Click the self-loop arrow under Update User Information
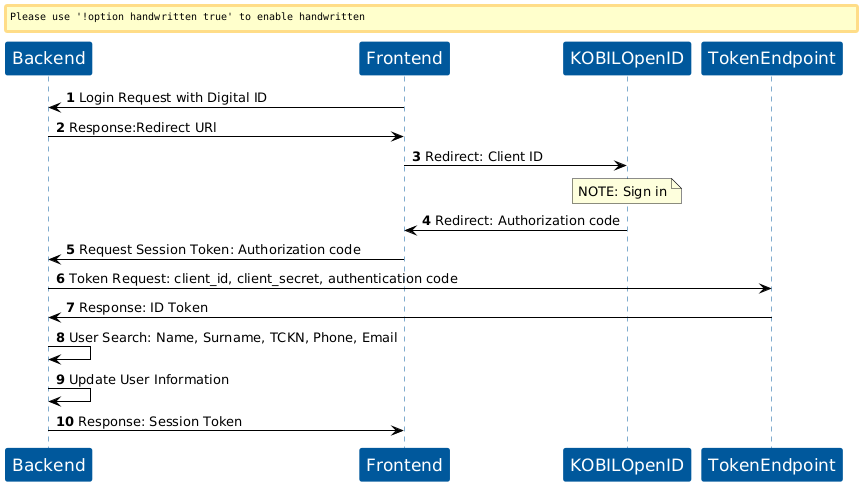This screenshot has height=486, width=862. click(70, 396)
